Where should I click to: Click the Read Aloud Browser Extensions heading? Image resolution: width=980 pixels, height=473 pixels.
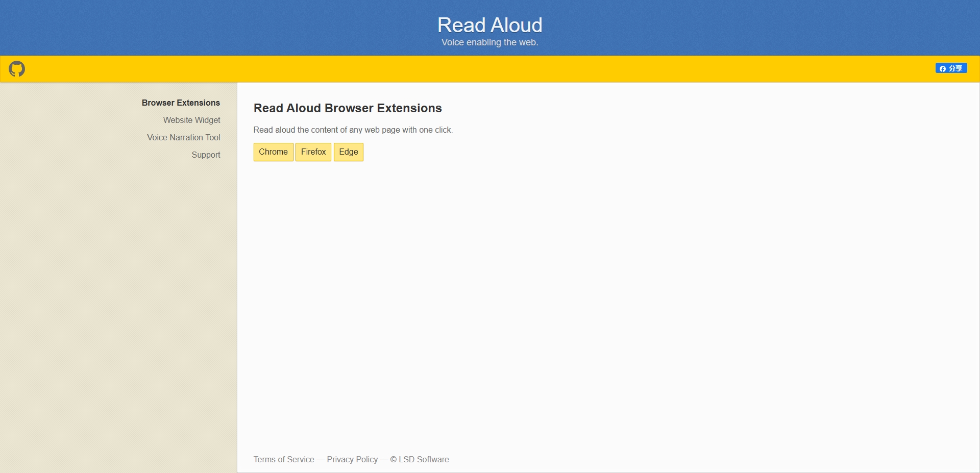pyautogui.click(x=348, y=108)
